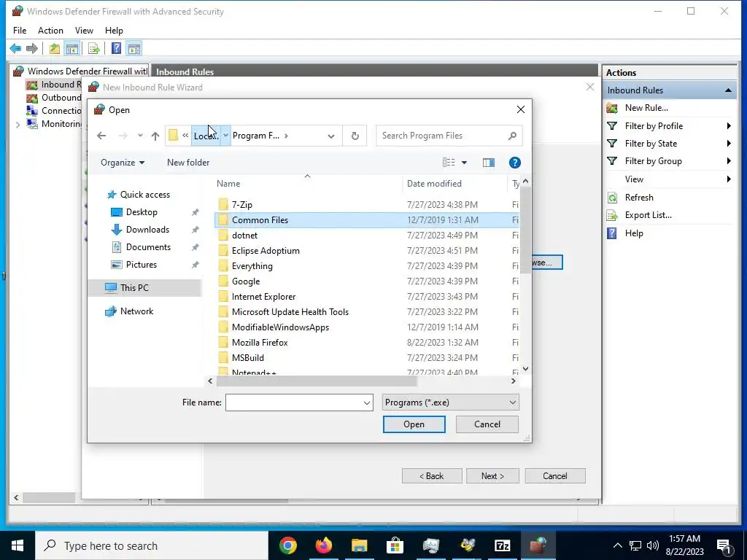Viewport: 747px width, 560px height.
Task: Open recent locations dropdown arrow
Action: (x=140, y=136)
